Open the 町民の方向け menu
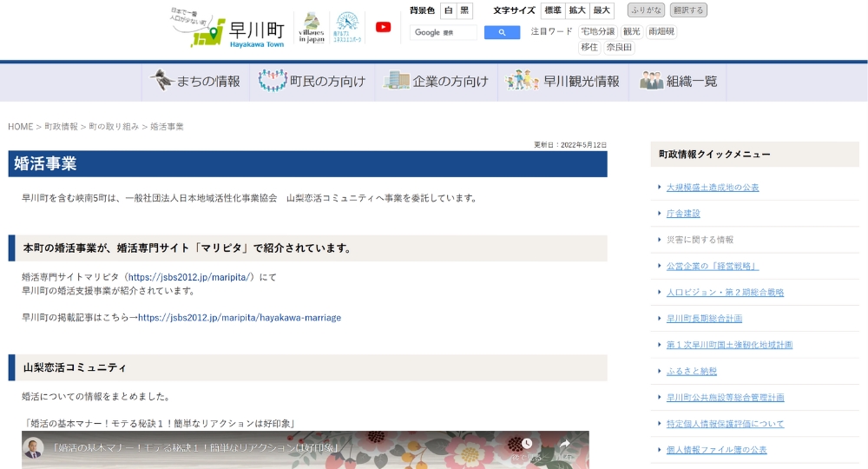The width and height of the screenshot is (868, 469). 312,82
